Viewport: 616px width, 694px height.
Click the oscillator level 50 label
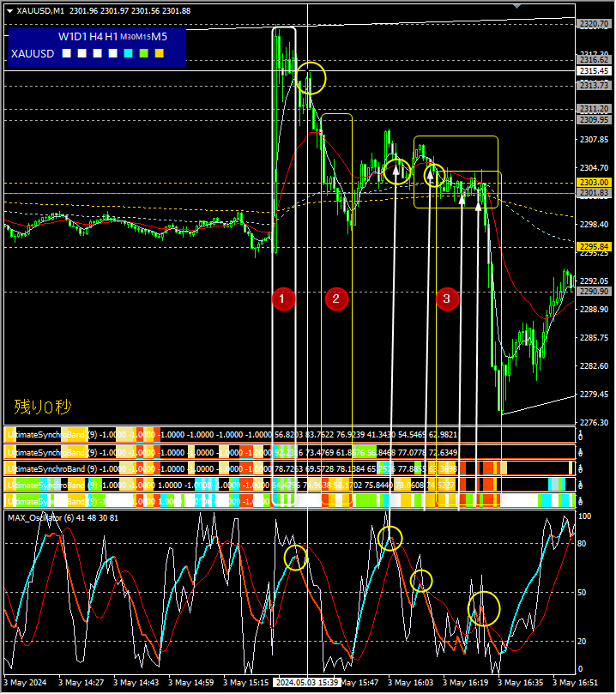click(x=582, y=592)
